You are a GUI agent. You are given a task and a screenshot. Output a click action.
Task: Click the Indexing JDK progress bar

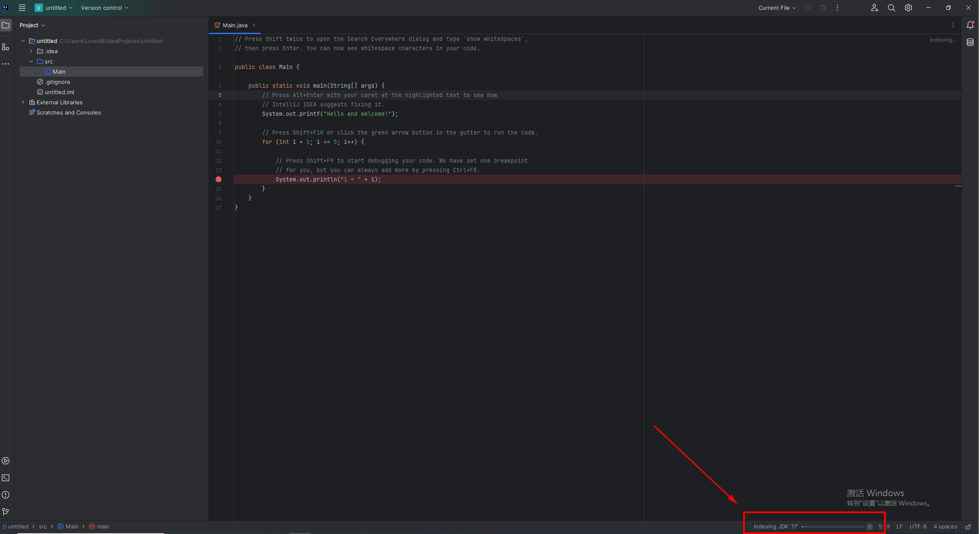(x=832, y=527)
